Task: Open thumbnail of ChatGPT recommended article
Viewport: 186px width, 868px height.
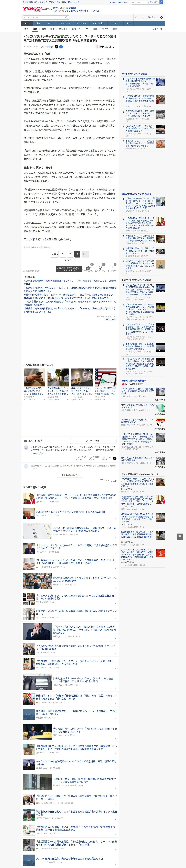Action: 106,377
